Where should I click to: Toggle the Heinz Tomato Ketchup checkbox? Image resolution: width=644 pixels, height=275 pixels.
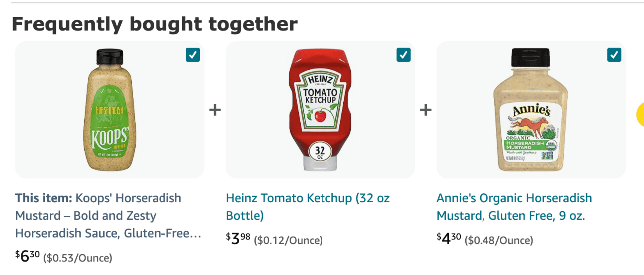coord(403,55)
